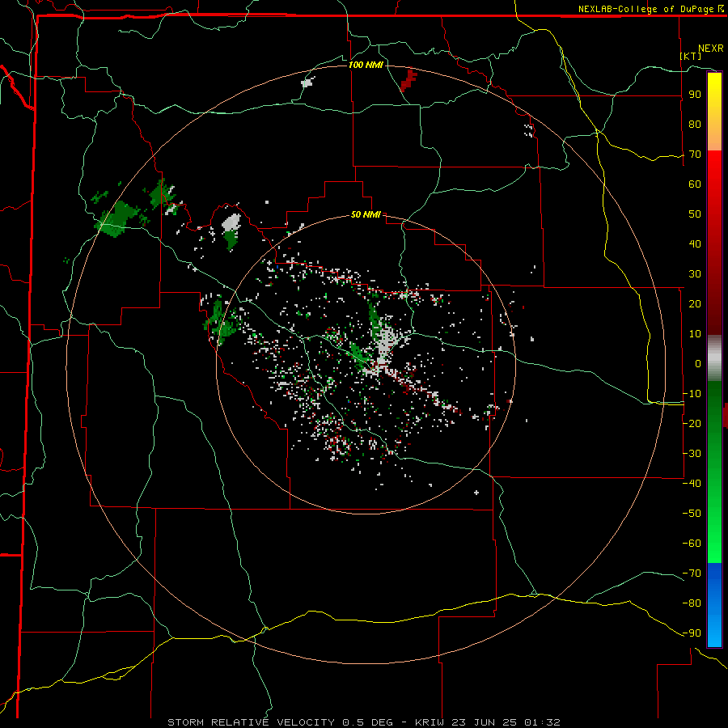This screenshot has height=728, width=728.
Task: Click the gray-and-green storm cell northwest of 50 NMI ring
Action: pos(231,231)
